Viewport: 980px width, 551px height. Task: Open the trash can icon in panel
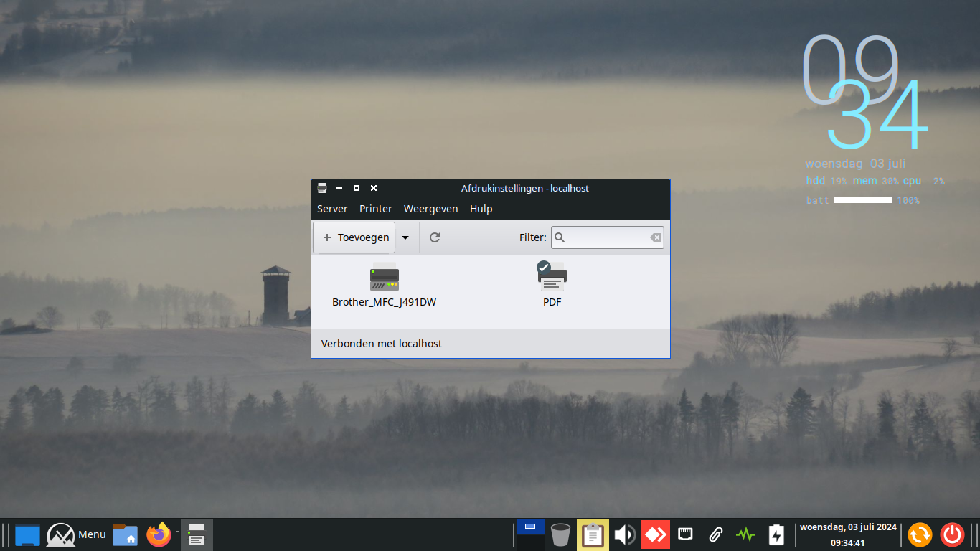(561, 534)
